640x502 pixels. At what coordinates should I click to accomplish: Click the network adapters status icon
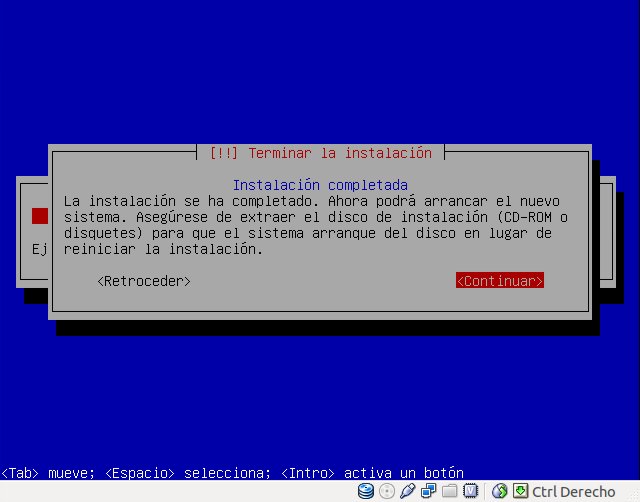429,491
